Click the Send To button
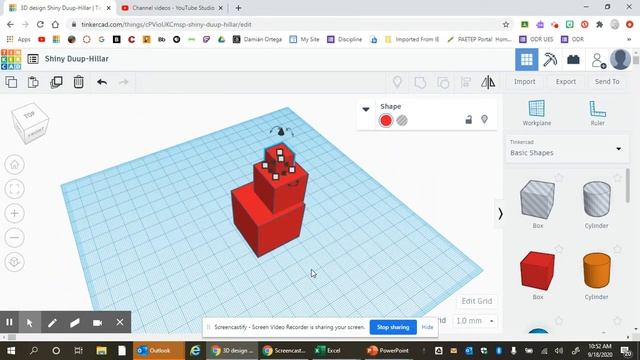640x360 pixels. (x=607, y=82)
